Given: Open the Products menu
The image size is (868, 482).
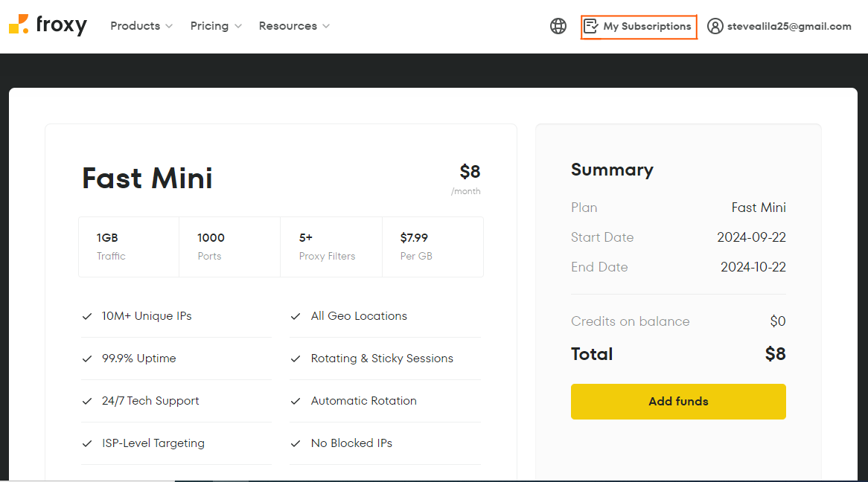Looking at the screenshot, I should click(x=135, y=26).
